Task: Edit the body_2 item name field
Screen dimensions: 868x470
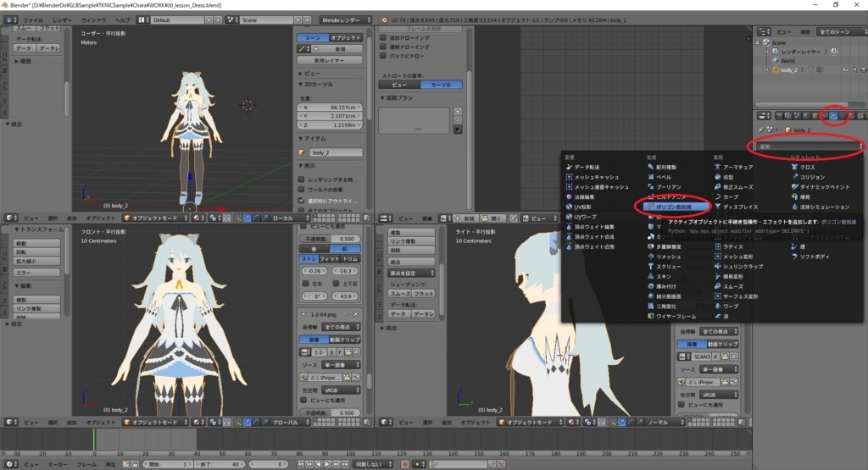Action: pyautogui.click(x=336, y=152)
